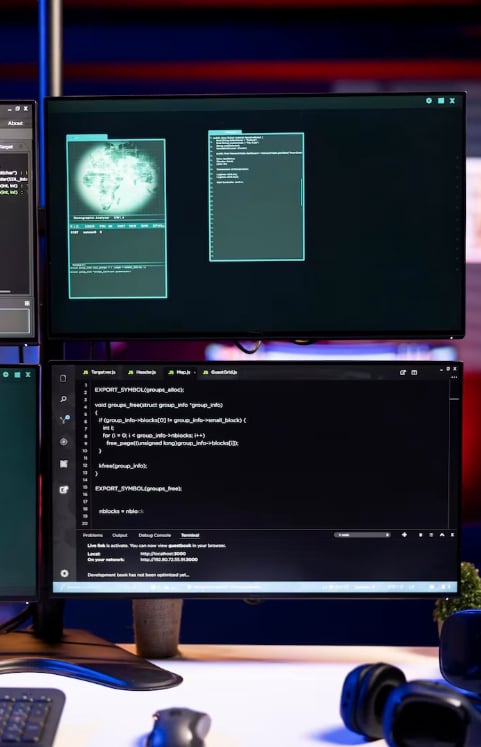Click the trash icon to kill the terminal
This screenshot has height=747, width=481.
coord(431,535)
